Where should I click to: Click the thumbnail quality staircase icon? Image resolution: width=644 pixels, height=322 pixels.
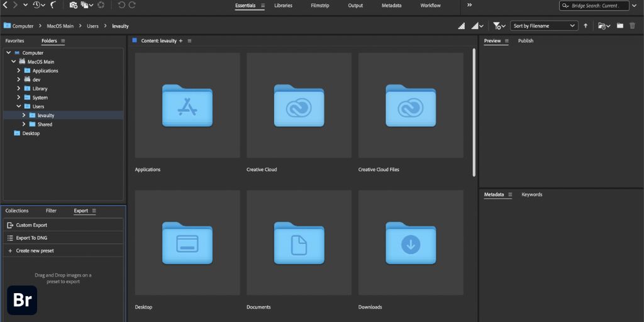[x=462, y=26]
